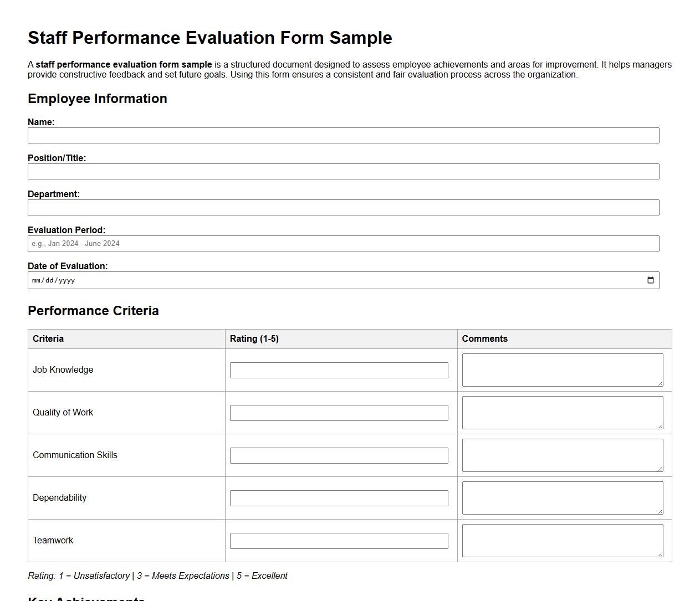
Task: Select the Quality of Work rating box
Action: pos(339,413)
